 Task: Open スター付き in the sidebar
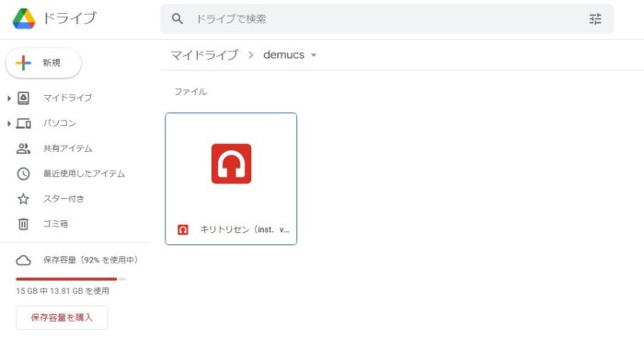tap(63, 199)
